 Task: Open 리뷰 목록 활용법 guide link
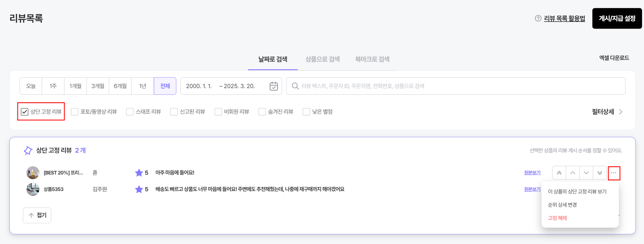click(564, 19)
